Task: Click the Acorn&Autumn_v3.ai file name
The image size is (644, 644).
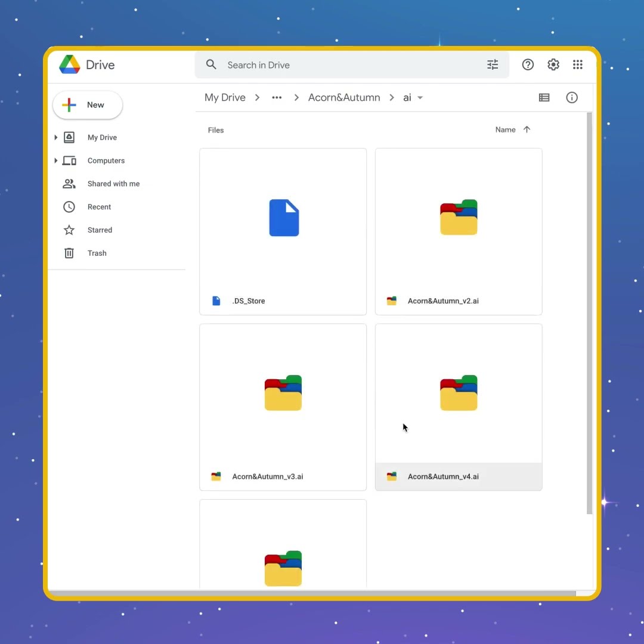Action: click(x=267, y=476)
